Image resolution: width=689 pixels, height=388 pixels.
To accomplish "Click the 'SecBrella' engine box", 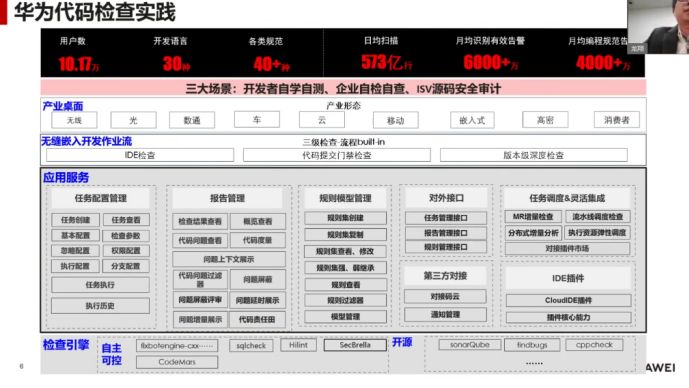I will coord(355,345).
